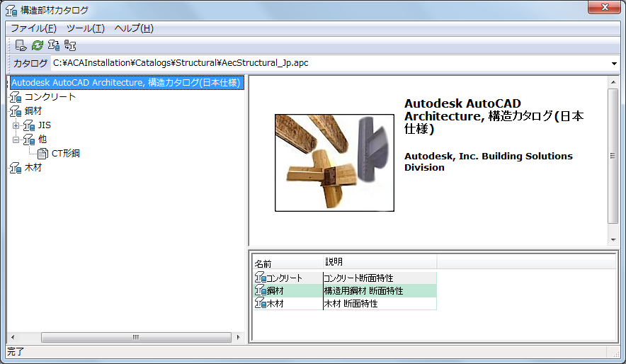The height and width of the screenshot is (364, 626).
Task: Select the CT形鋼 tree item
Action: 65,153
